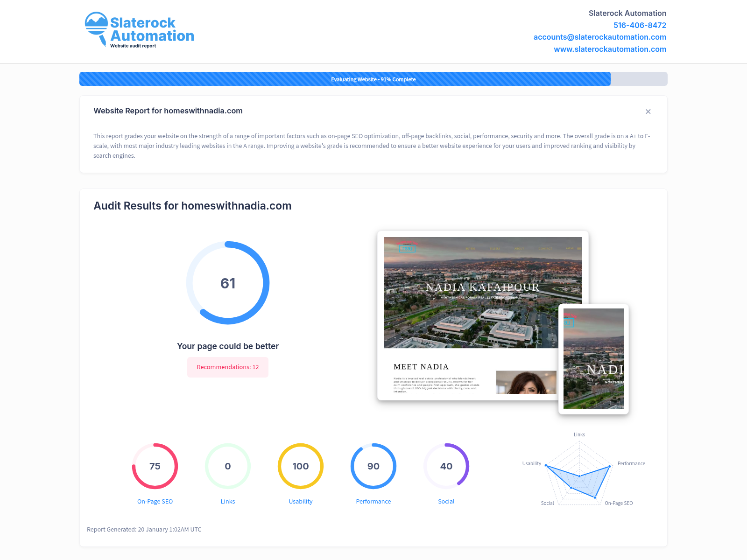The width and height of the screenshot is (747, 560).
Task: Click the Evaluating Website progress bar
Action: [x=373, y=79]
